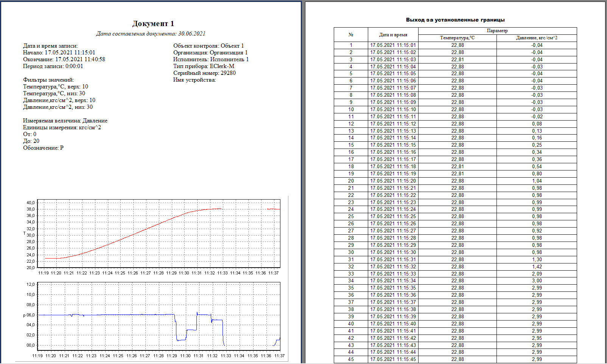
Task: Click the "Обозначение: P" line
Action: 43,148
